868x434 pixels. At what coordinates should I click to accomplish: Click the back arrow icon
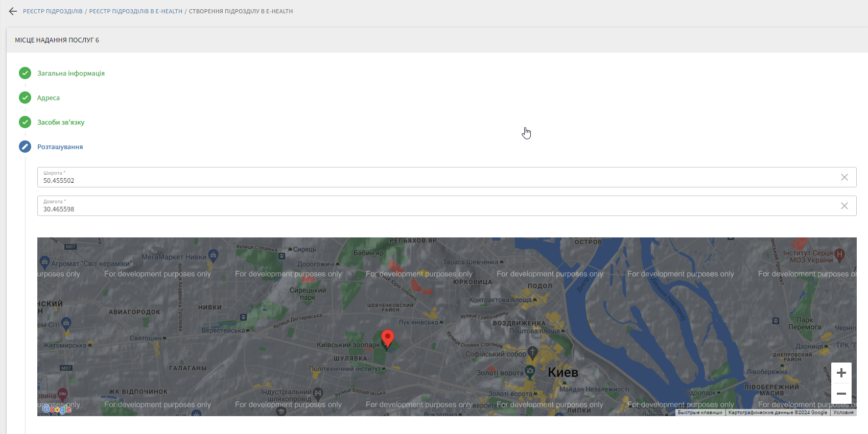tap(13, 11)
